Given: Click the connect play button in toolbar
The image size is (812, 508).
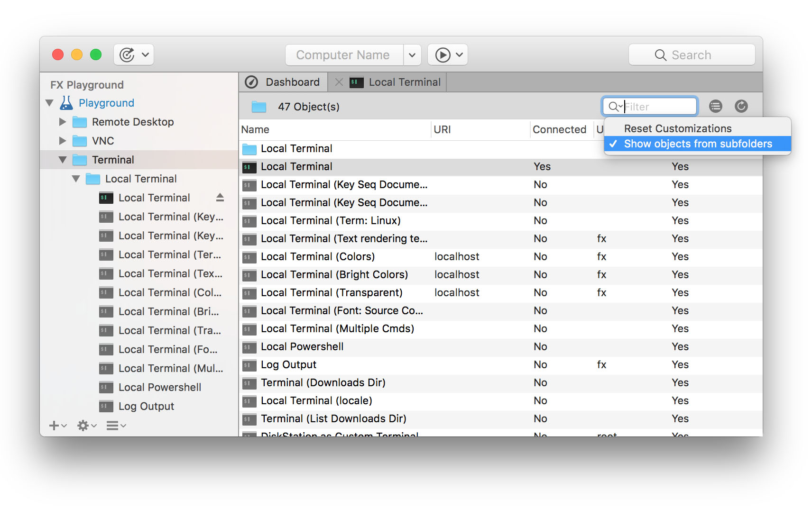Looking at the screenshot, I should click(443, 55).
